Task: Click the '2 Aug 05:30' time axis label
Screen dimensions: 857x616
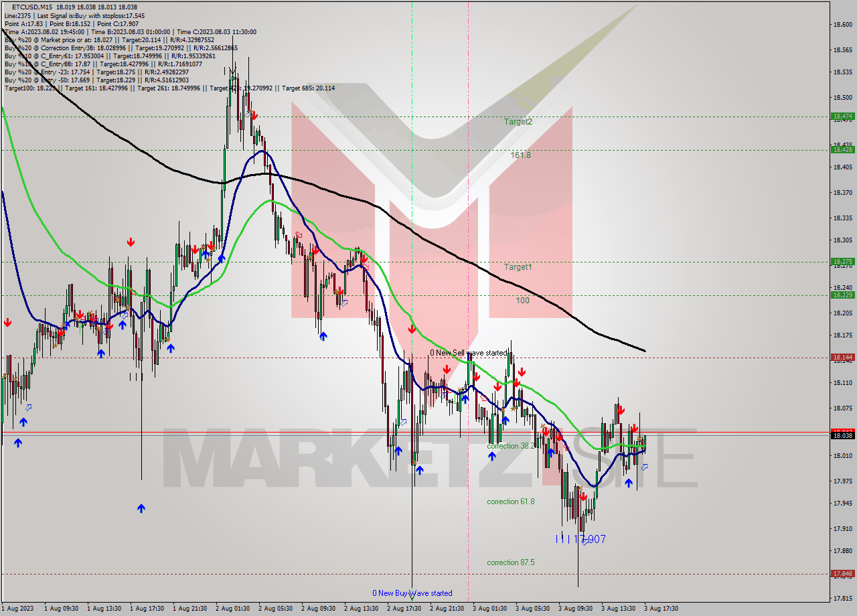Action: click(x=275, y=609)
